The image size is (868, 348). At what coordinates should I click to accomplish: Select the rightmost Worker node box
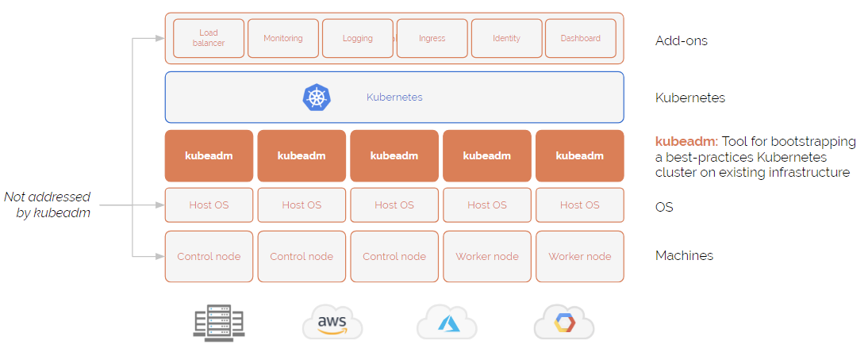click(580, 256)
